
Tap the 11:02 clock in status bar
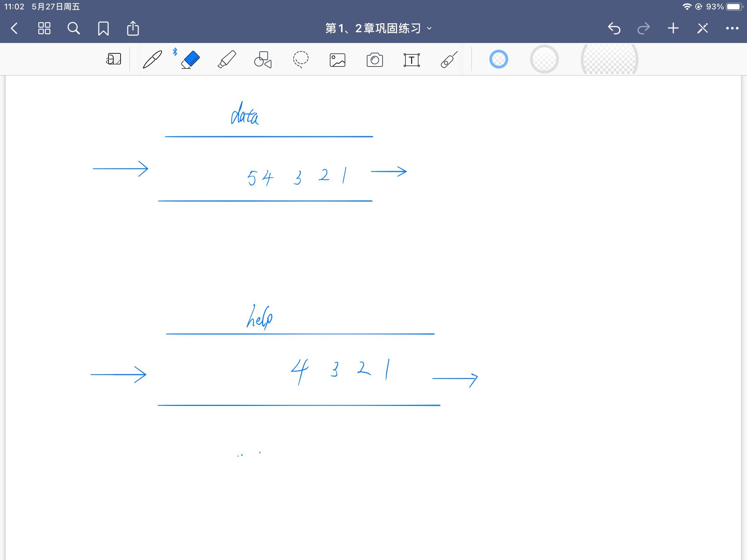(14, 7)
